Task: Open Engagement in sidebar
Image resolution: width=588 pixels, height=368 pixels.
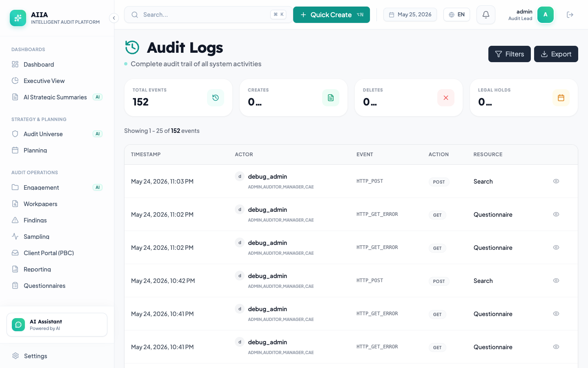Action: click(x=57, y=187)
